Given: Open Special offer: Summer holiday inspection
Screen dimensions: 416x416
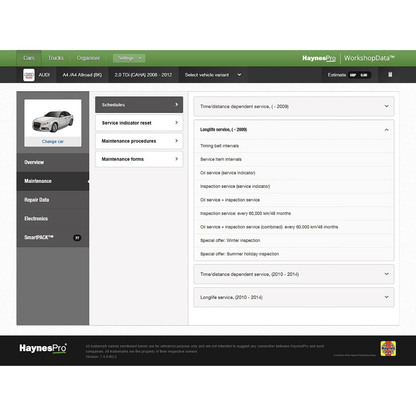Looking at the screenshot, I should [294, 254].
